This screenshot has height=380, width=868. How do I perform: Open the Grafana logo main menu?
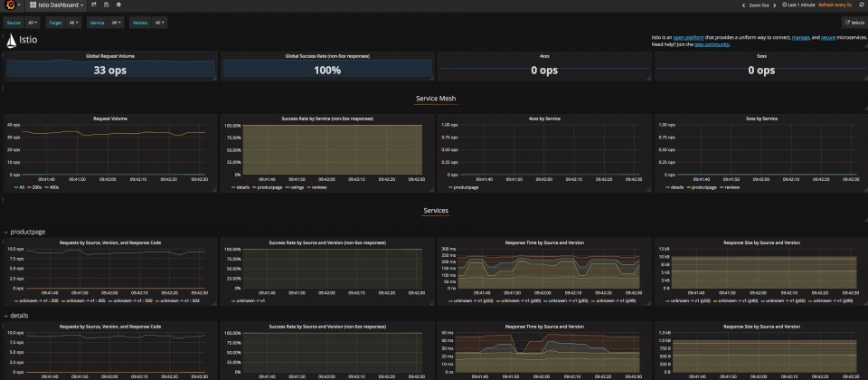tap(12, 5)
